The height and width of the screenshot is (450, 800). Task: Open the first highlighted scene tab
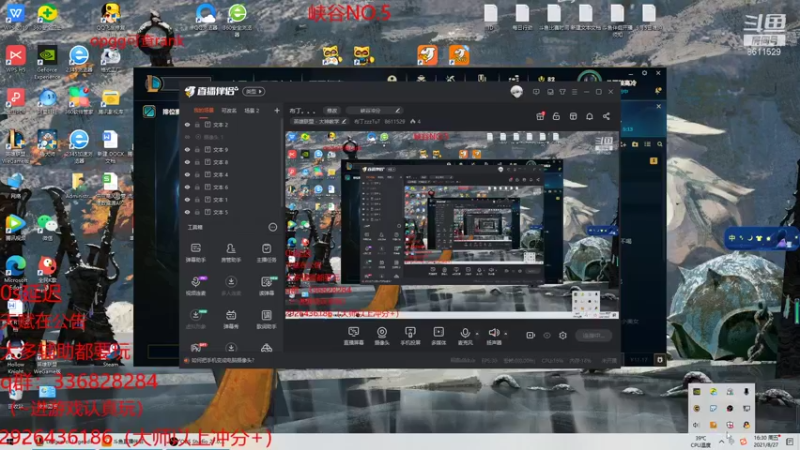coord(204,111)
